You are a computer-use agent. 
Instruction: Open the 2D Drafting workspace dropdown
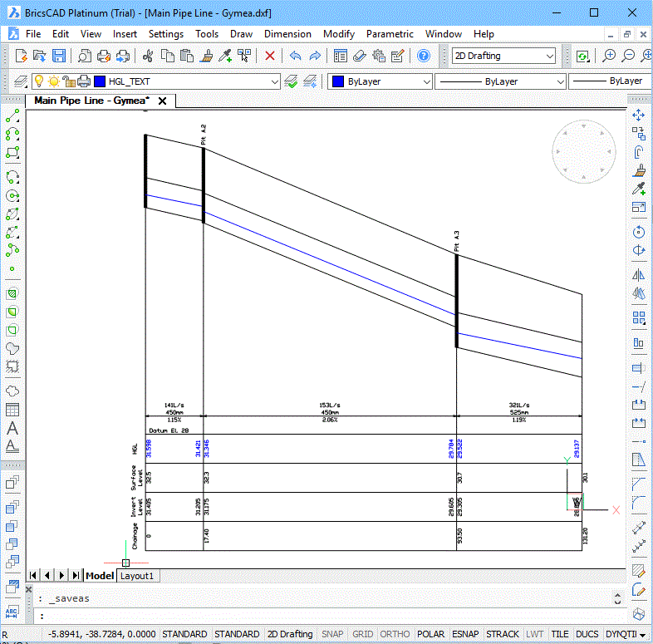coord(504,56)
